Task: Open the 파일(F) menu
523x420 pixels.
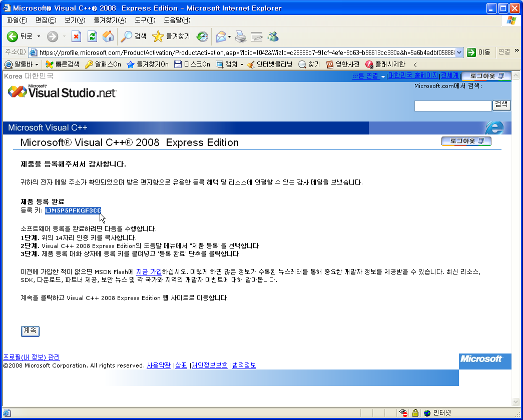Action: click(x=17, y=20)
